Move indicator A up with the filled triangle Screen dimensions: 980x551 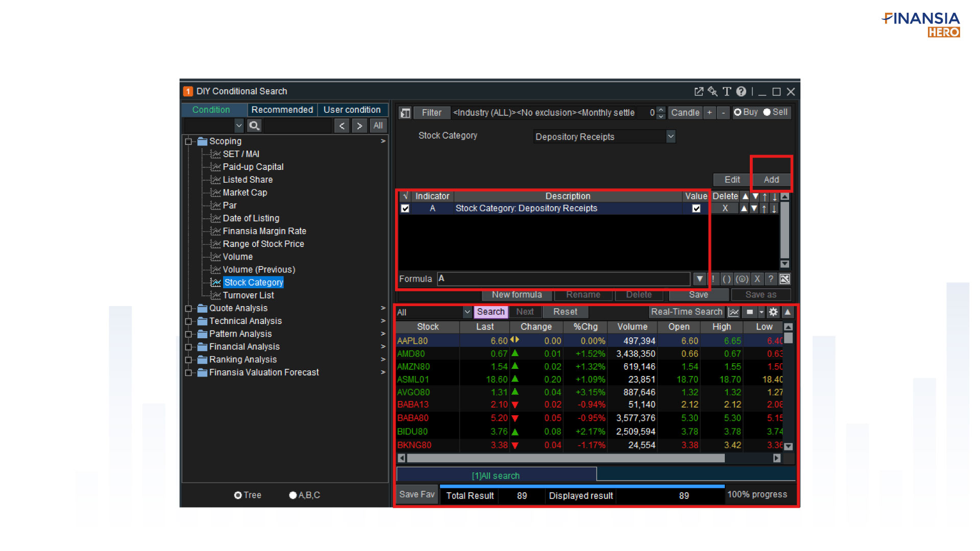coord(744,208)
